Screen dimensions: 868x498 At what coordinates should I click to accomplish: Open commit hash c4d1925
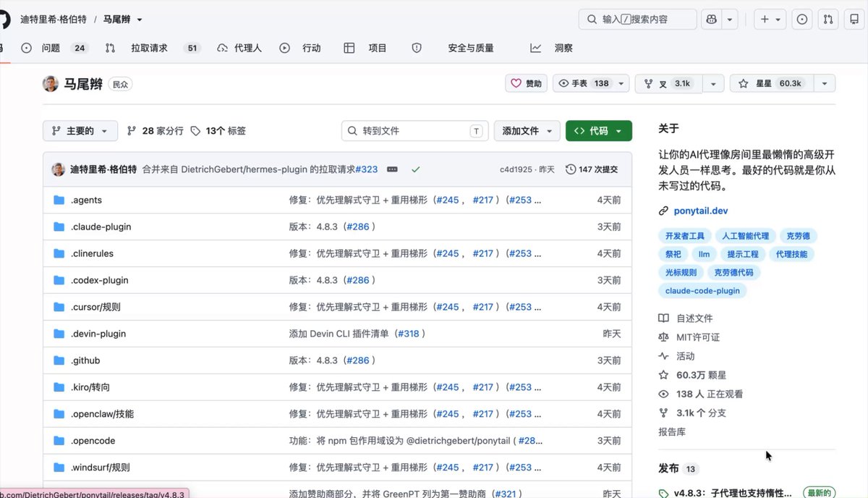point(516,169)
